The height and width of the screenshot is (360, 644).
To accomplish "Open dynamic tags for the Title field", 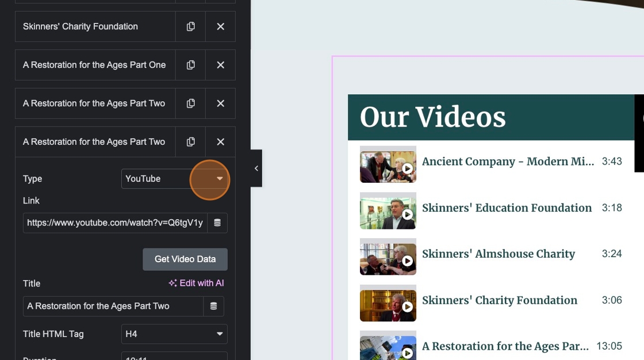I will point(213,306).
